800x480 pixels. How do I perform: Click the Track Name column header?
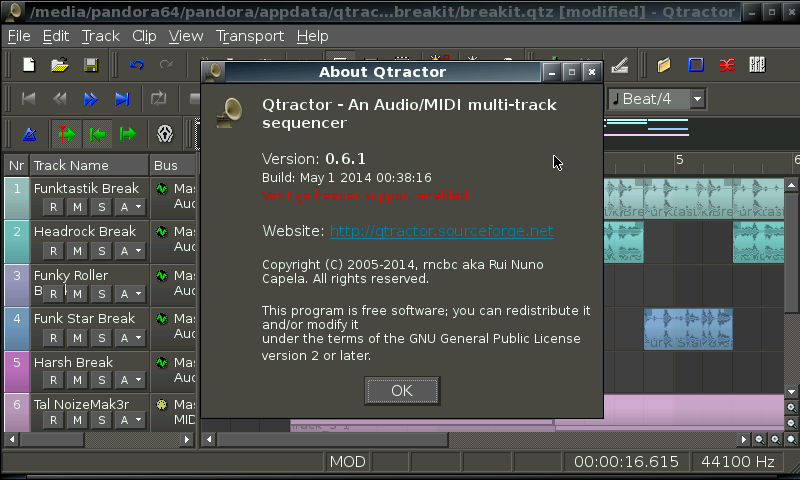coord(89,165)
